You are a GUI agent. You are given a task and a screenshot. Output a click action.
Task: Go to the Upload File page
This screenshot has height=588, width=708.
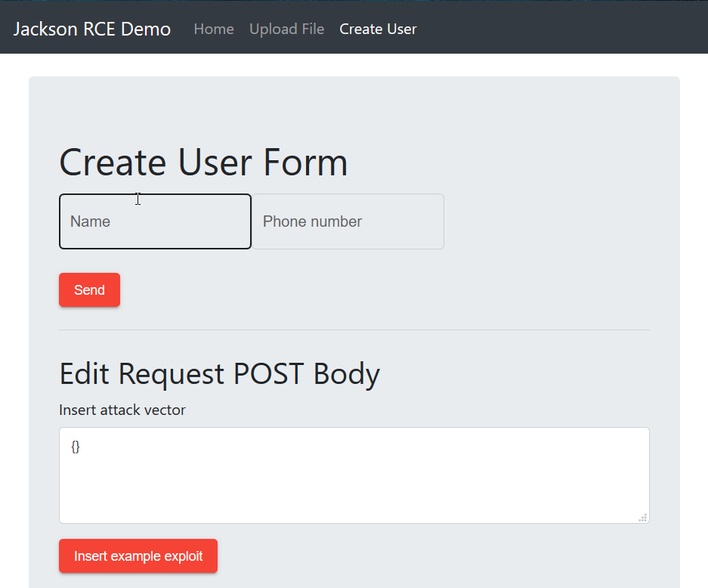pos(286,29)
